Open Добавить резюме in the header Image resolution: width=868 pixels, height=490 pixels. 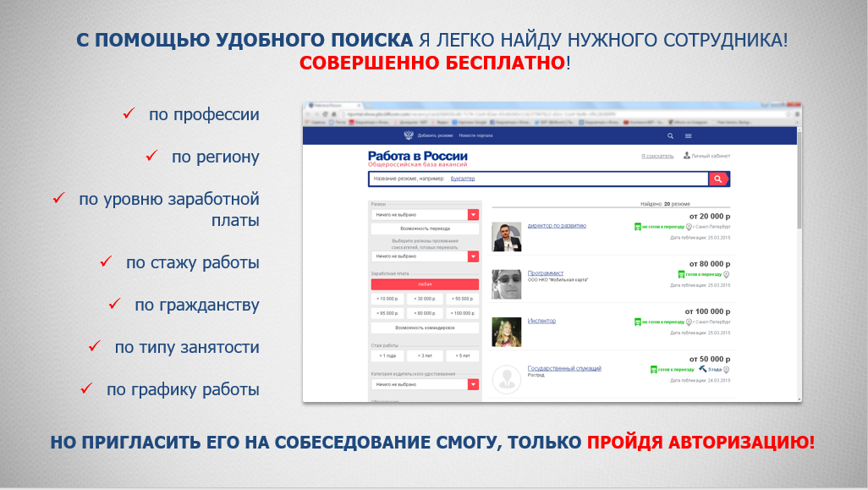[435, 135]
